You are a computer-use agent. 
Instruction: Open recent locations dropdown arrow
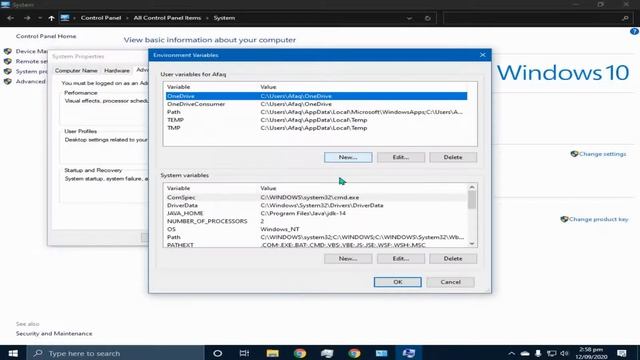pyautogui.click(x=40, y=18)
